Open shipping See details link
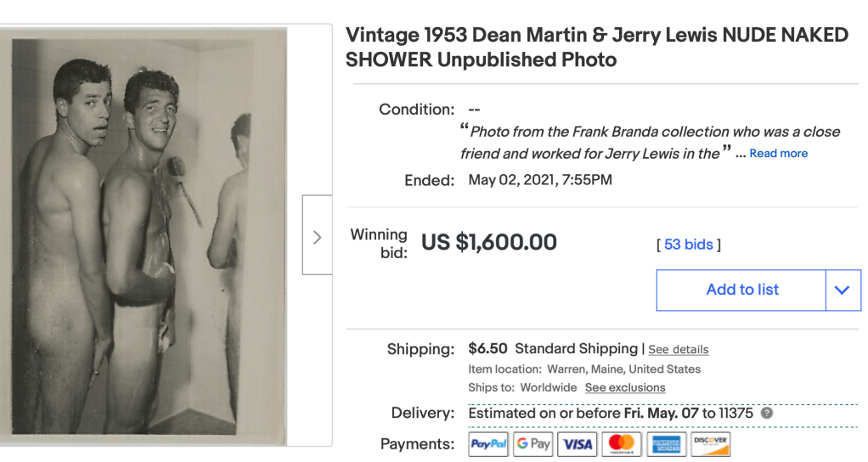Screen dimensions: 868x462 pyautogui.click(x=678, y=350)
